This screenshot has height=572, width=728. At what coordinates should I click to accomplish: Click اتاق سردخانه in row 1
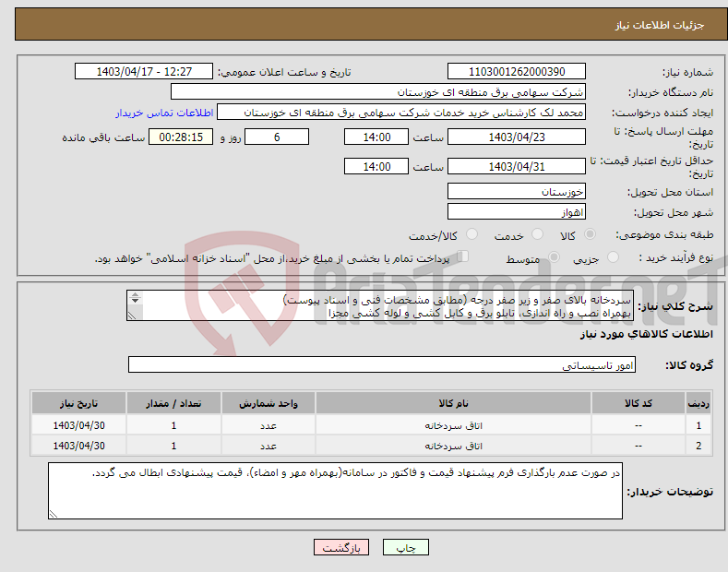click(x=453, y=425)
